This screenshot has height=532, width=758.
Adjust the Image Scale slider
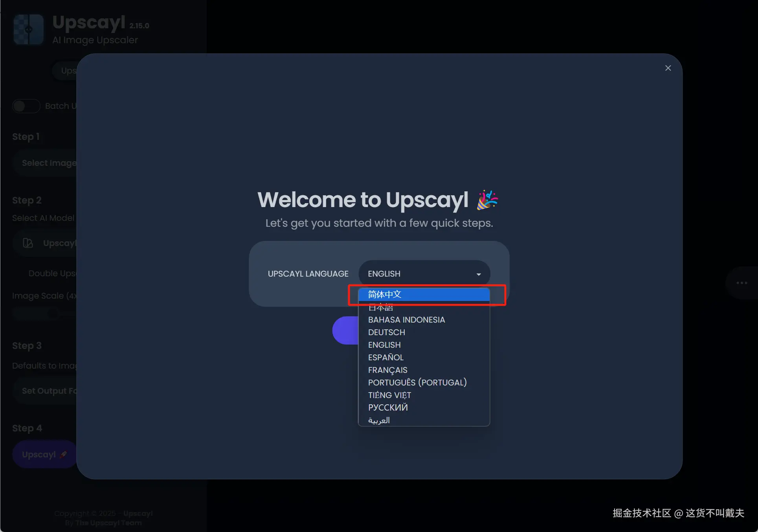(53, 314)
